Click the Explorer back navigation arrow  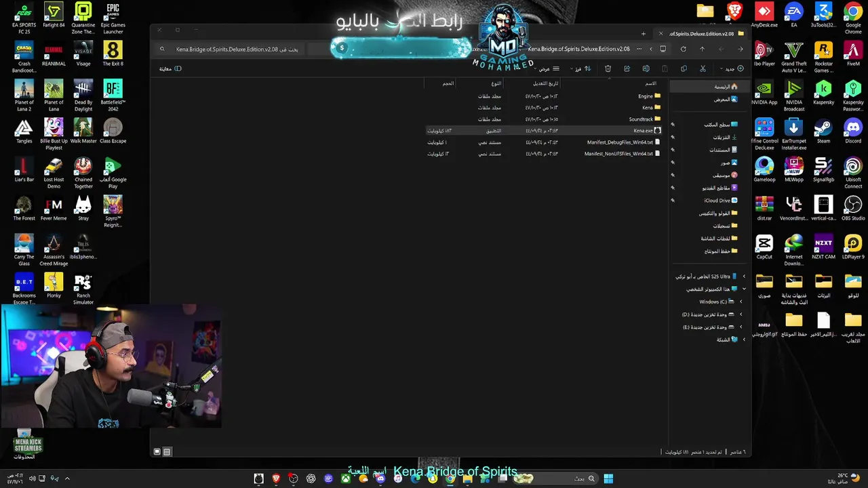[740, 49]
